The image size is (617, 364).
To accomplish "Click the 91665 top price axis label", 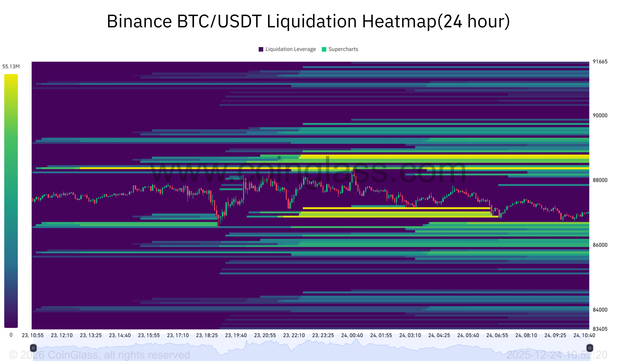I will (x=600, y=62).
